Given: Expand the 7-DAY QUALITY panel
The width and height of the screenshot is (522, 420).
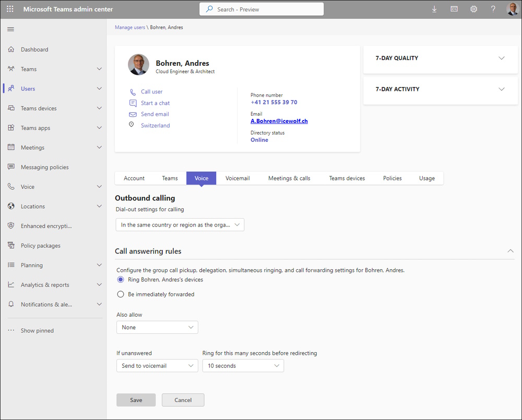Looking at the screenshot, I should 501,58.
